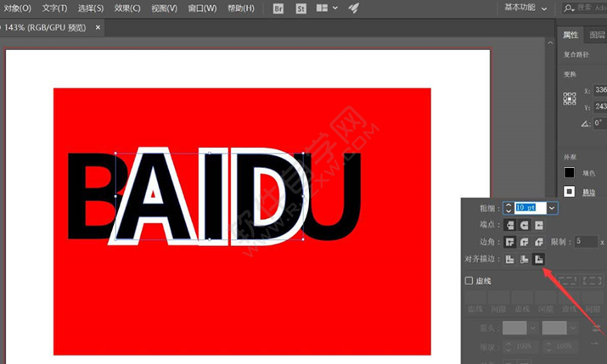Image resolution: width=607 pixels, height=364 pixels.
Task: Align stroke to outside icon
Action: click(x=538, y=259)
